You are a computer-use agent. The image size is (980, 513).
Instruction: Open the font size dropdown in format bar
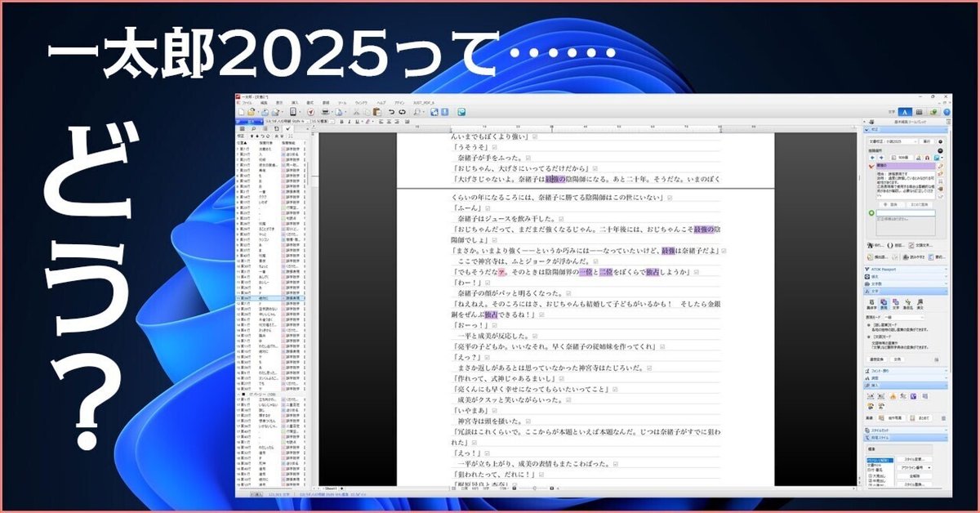(332, 122)
